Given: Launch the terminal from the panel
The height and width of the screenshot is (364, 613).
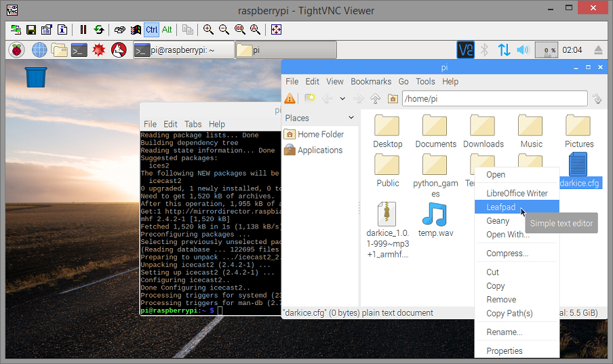Looking at the screenshot, I should [x=79, y=50].
